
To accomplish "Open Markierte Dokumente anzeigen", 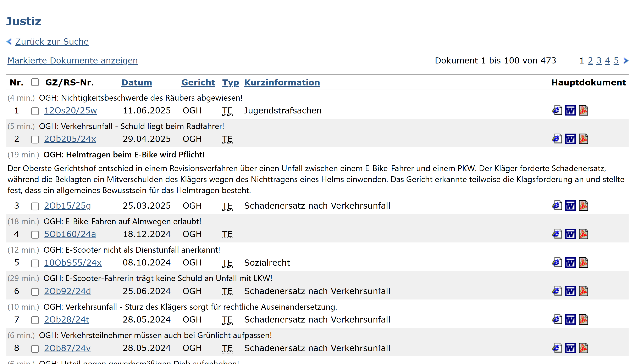I will tap(73, 61).
